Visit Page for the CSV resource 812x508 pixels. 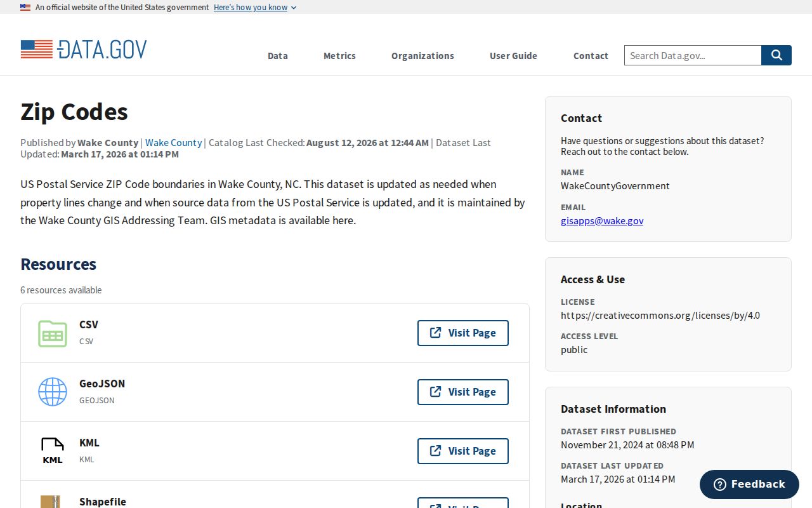click(x=463, y=333)
